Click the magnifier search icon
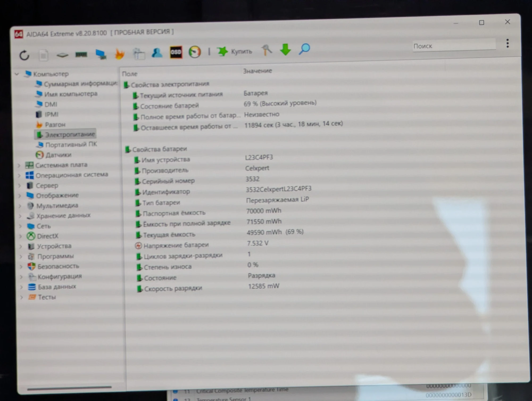This screenshot has height=401, width=532. (x=304, y=49)
